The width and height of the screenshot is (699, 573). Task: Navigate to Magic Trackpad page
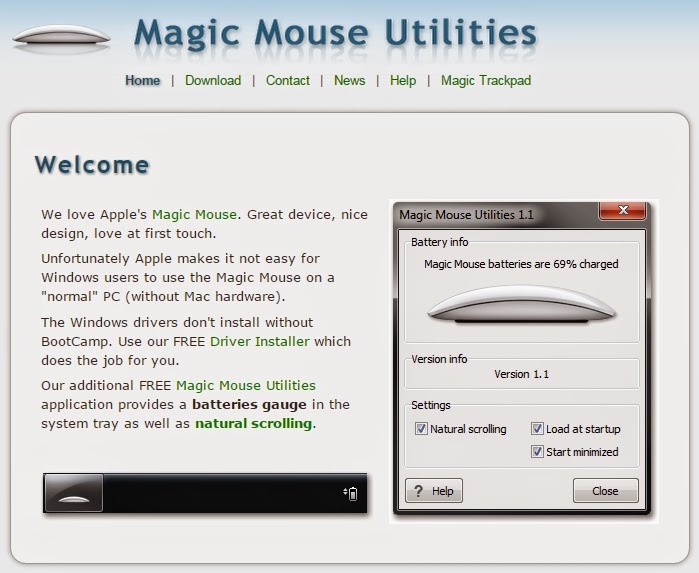click(486, 80)
